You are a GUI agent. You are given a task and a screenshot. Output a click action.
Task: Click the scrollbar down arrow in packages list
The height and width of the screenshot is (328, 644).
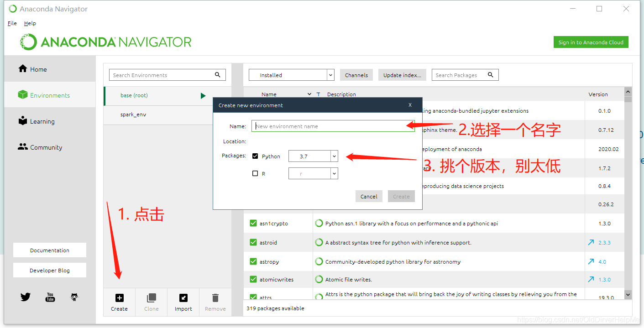tap(628, 295)
